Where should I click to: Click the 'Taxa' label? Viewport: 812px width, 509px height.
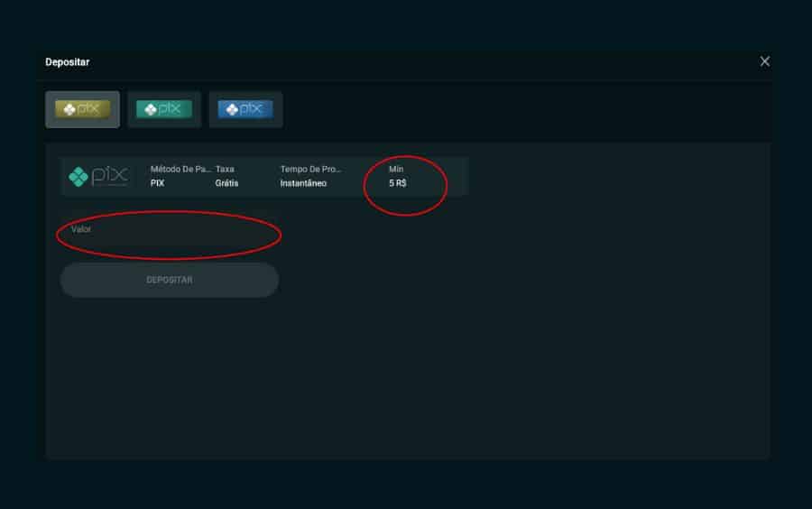[225, 170]
